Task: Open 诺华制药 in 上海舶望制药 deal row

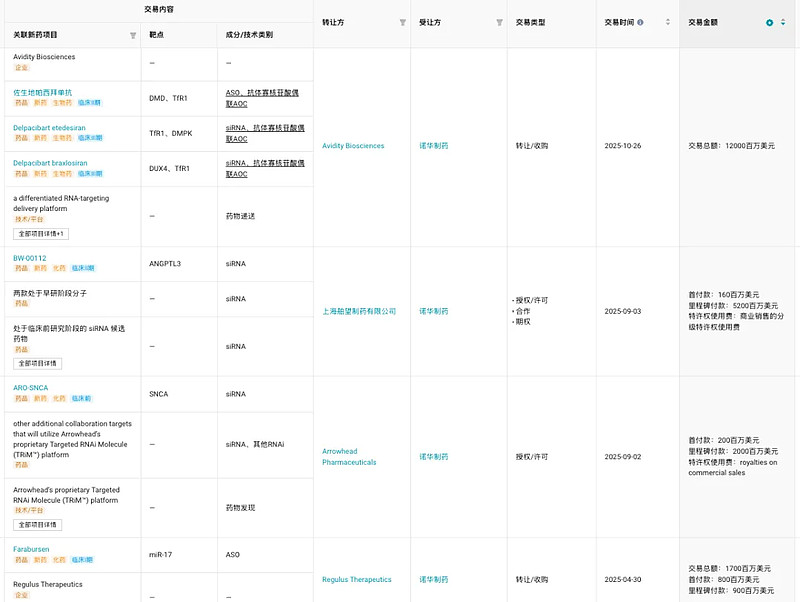Action: point(434,311)
